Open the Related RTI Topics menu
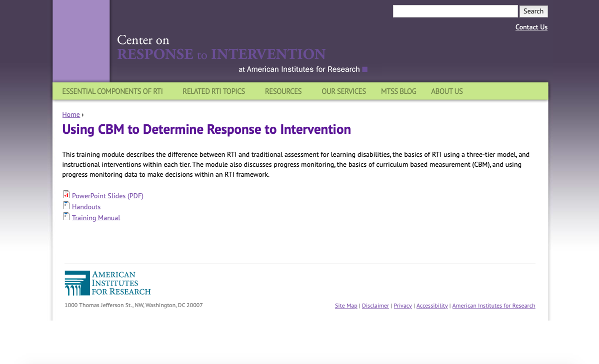Image resolution: width=599 pixels, height=364 pixels. (213, 91)
